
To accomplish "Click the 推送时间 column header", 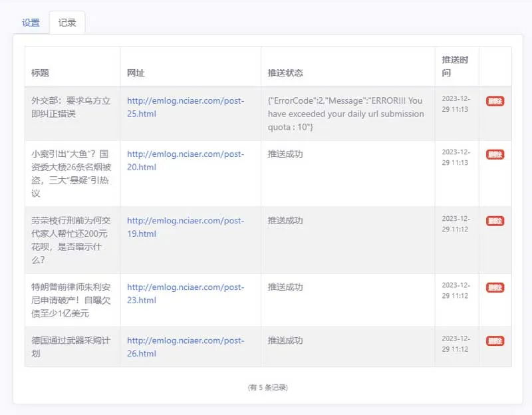I will [x=455, y=66].
